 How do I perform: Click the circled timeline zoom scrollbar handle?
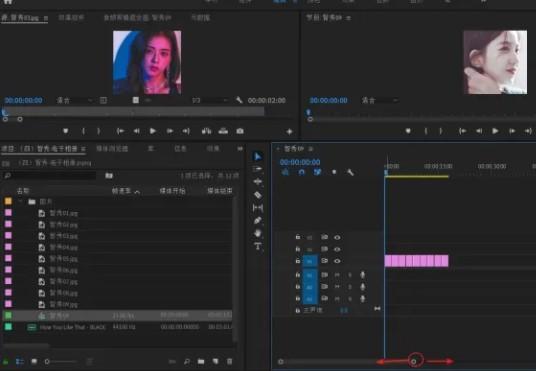pos(414,361)
